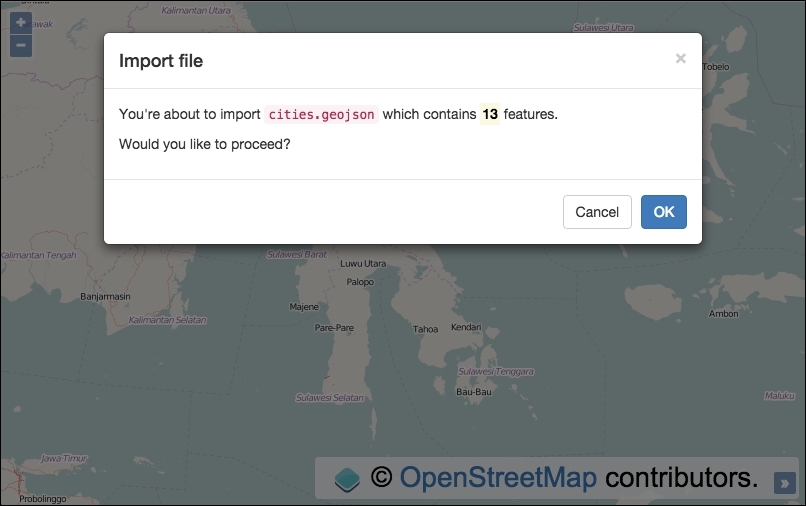Click the Sulawesi Tenggara region label

(x=496, y=371)
